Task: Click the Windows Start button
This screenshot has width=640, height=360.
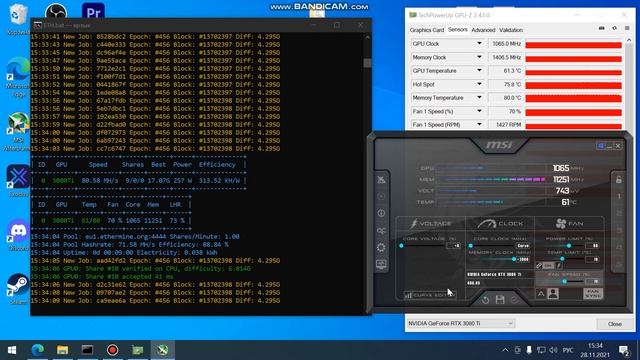Action: tap(12, 350)
